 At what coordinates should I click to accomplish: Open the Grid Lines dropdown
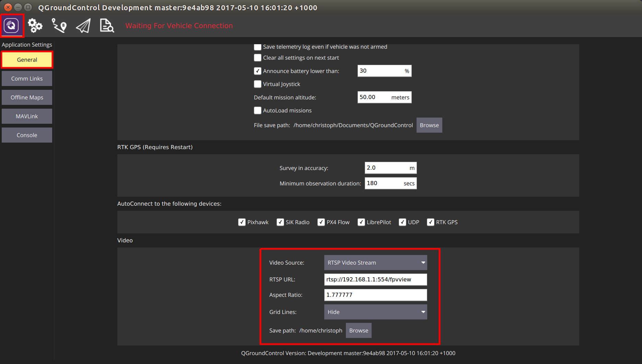[x=375, y=312]
